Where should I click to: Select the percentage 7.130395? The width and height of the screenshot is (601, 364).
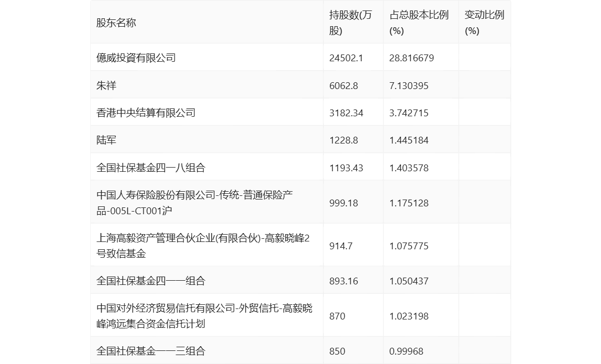coord(409,85)
